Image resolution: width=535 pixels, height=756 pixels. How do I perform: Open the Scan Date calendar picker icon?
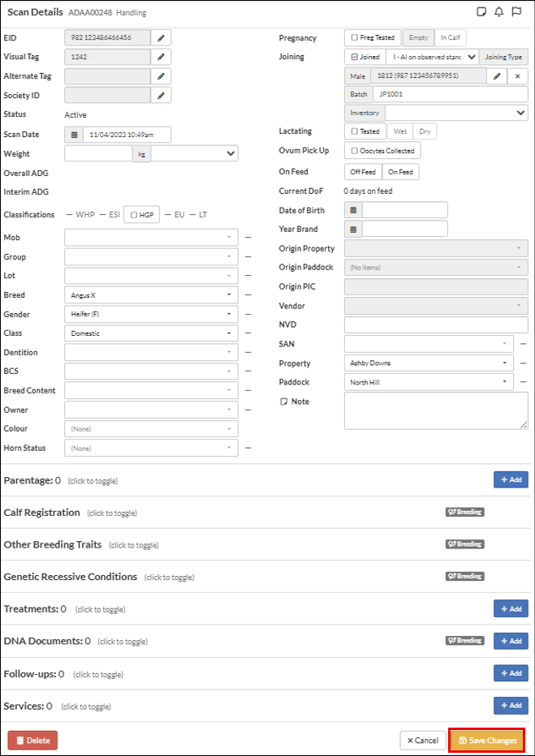75,135
